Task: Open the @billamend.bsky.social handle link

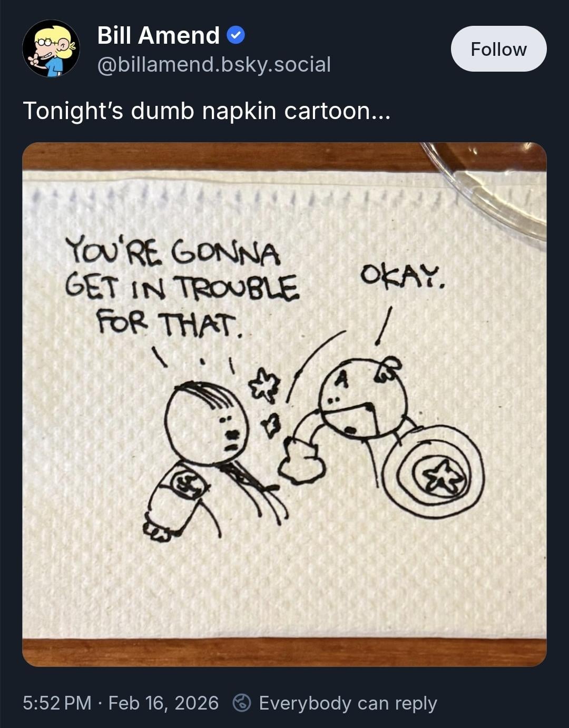Action: [x=214, y=64]
